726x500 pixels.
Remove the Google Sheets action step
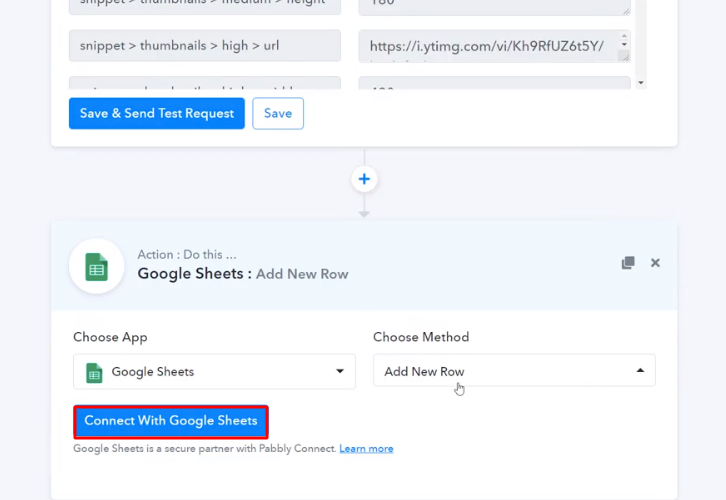pos(655,263)
